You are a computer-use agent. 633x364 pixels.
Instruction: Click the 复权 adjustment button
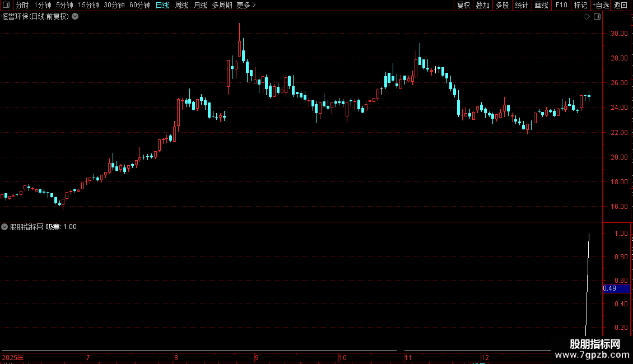coord(463,5)
